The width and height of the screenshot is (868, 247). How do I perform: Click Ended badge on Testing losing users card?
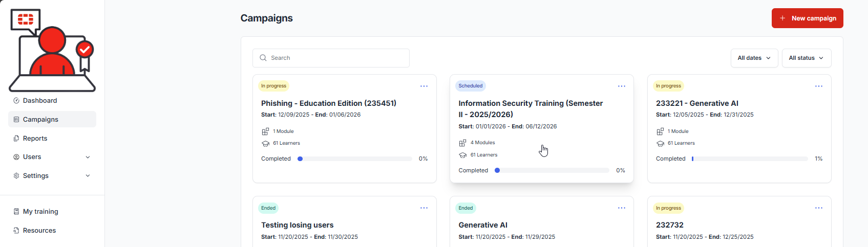point(268,208)
